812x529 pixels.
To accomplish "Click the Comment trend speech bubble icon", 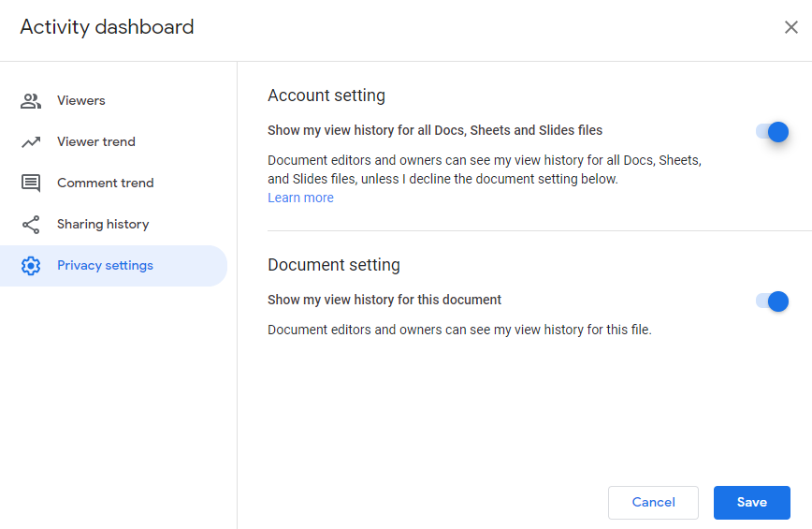I will (31, 184).
